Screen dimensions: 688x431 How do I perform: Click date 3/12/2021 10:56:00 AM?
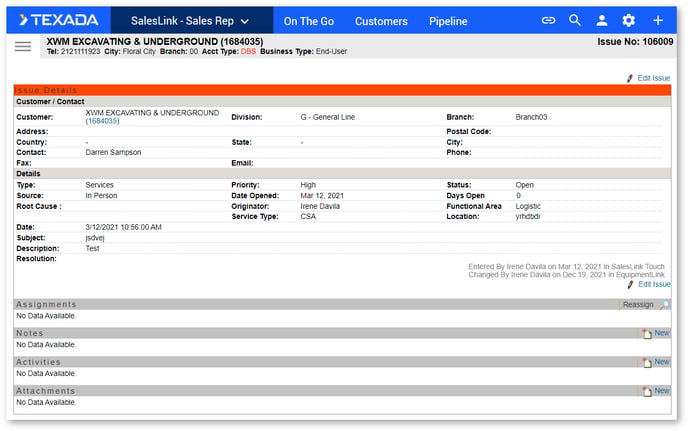[x=123, y=227]
